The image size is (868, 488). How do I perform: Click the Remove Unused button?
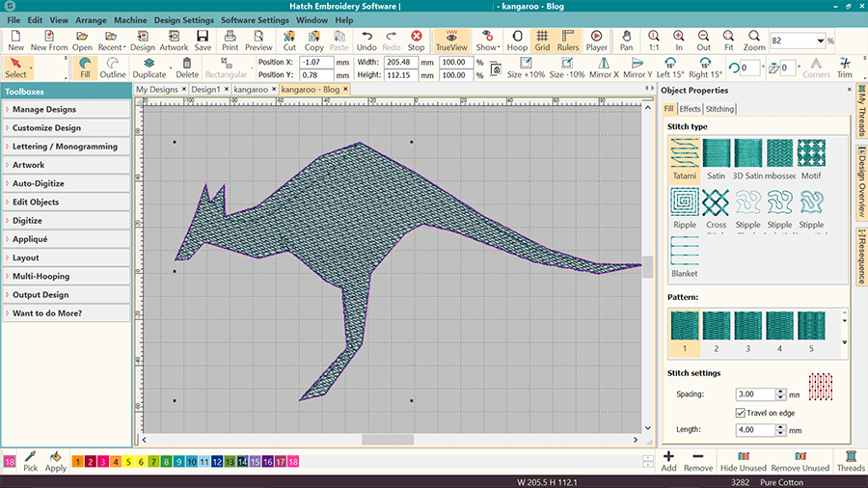click(x=800, y=461)
